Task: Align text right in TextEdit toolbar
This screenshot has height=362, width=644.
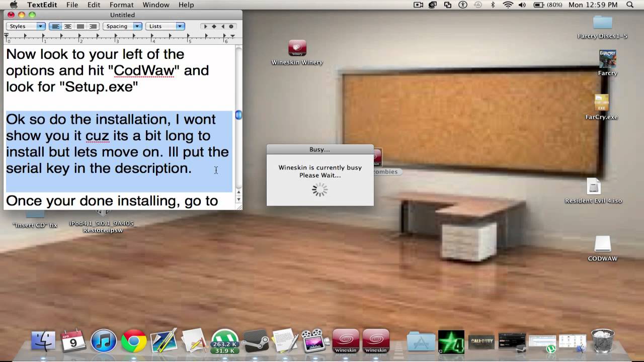Action: (x=93, y=26)
